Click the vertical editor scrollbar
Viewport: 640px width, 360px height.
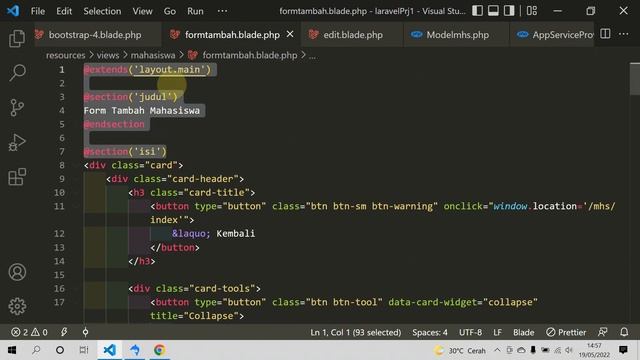[635, 79]
